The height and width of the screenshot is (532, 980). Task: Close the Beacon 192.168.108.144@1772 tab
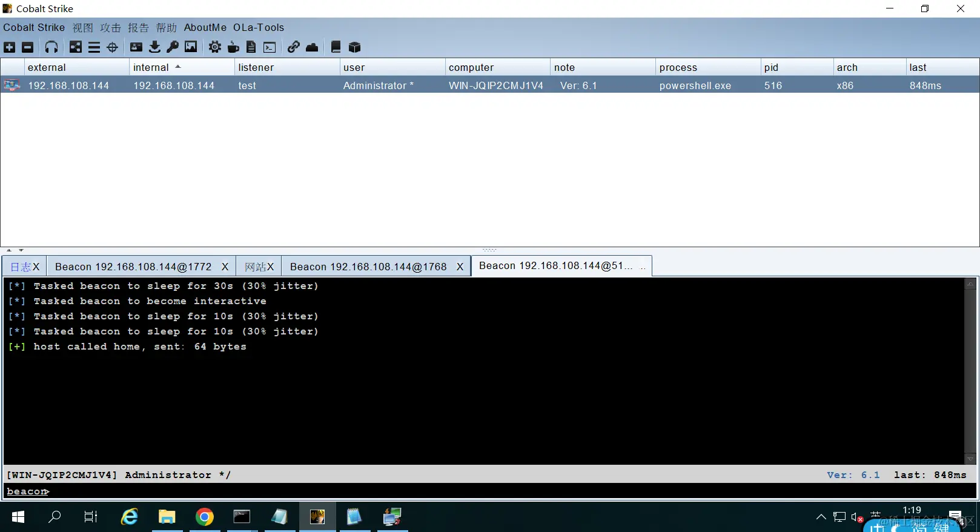tap(225, 267)
